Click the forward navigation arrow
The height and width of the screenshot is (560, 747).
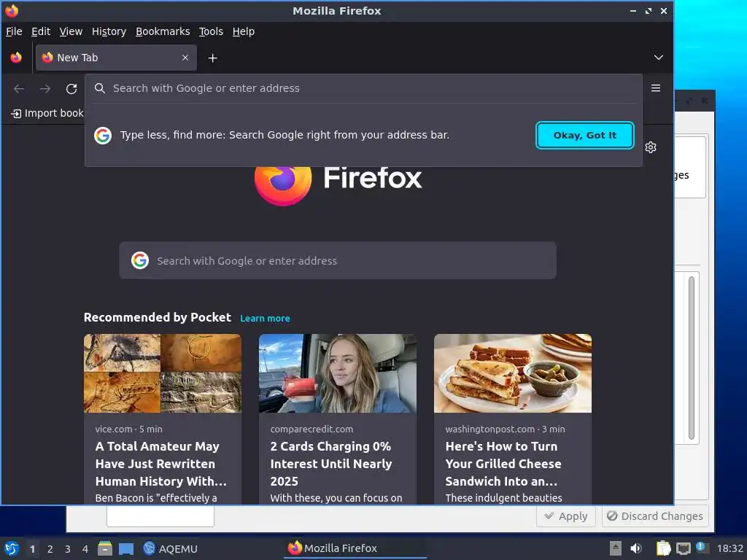point(45,88)
